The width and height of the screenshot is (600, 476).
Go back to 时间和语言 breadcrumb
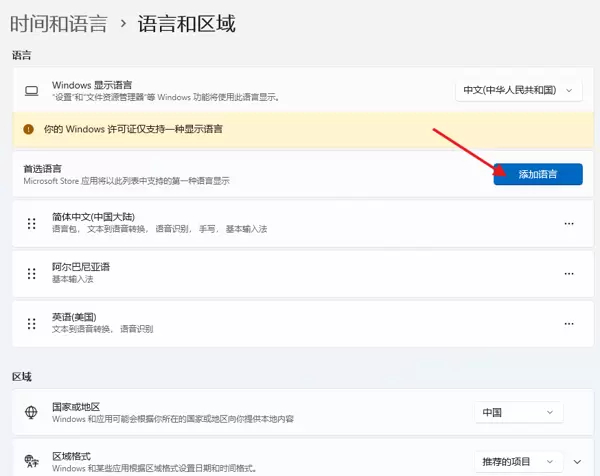tap(58, 23)
